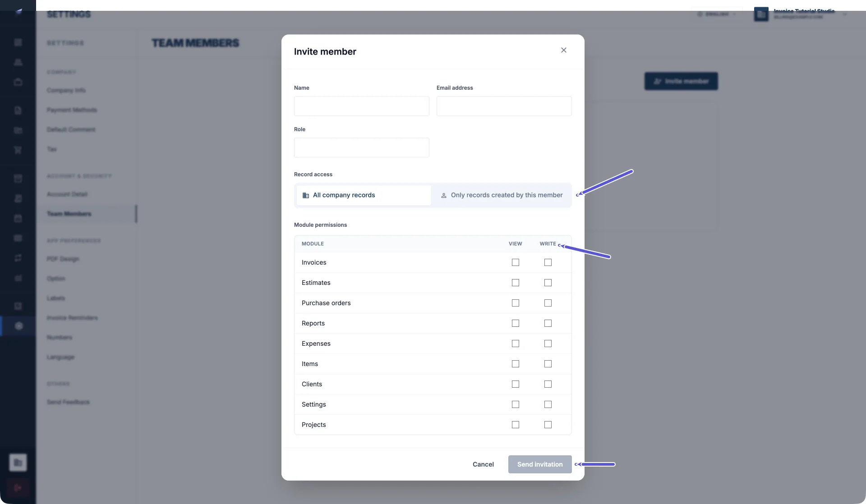Viewport: 866px width, 504px height.
Task: Open the company account dropdown in the header
Action: click(800, 14)
